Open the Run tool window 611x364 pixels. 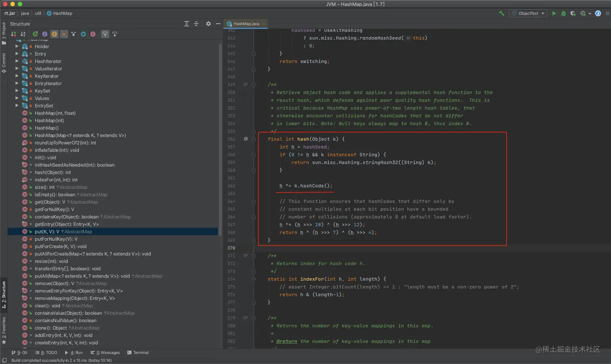(x=74, y=353)
